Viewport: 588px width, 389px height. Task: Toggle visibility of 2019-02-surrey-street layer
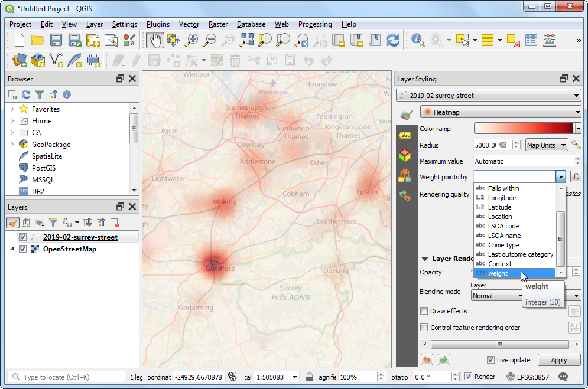point(22,237)
